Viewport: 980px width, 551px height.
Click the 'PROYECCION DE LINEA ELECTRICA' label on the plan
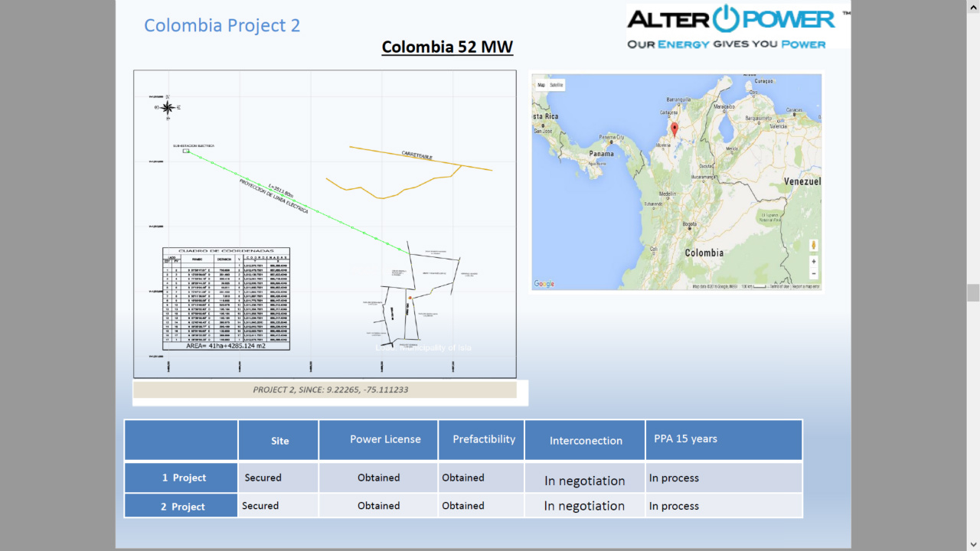pyautogui.click(x=273, y=196)
